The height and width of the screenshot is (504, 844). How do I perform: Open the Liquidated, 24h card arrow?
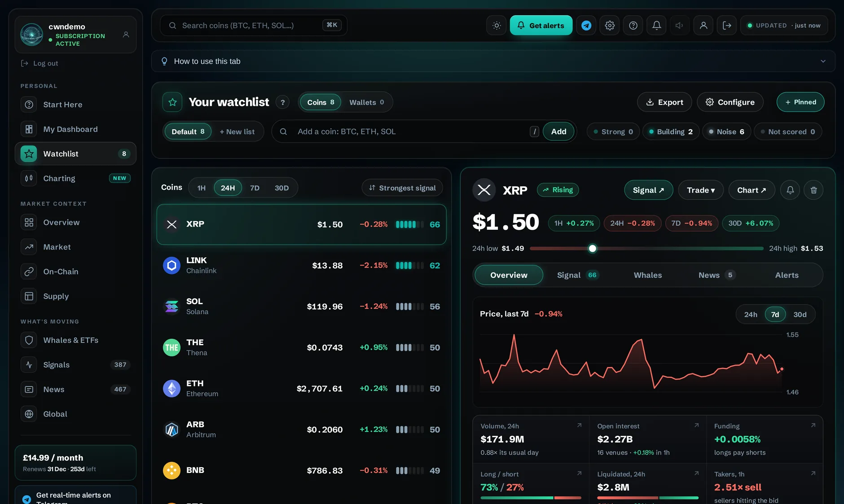click(x=696, y=473)
